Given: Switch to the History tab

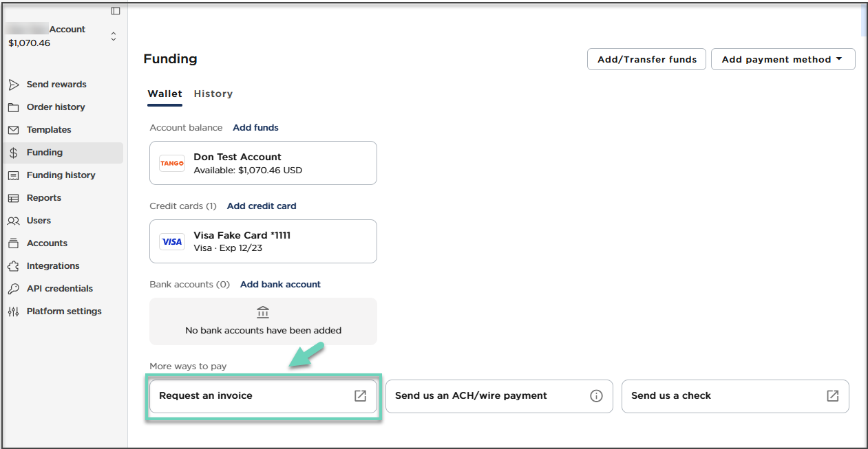Looking at the screenshot, I should pyautogui.click(x=213, y=94).
